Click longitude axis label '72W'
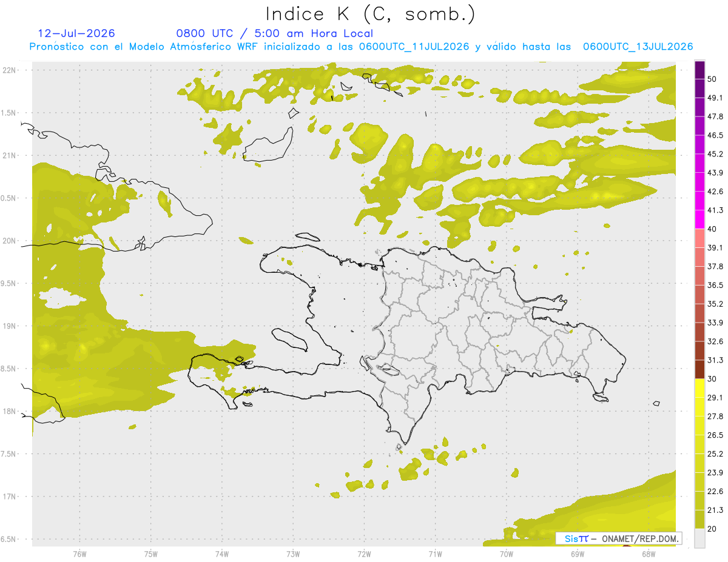This screenshot has width=728, height=562. [364, 554]
